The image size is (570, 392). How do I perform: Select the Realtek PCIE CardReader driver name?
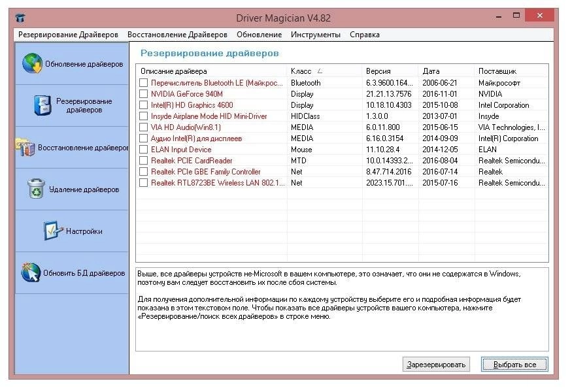(x=192, y=161)
